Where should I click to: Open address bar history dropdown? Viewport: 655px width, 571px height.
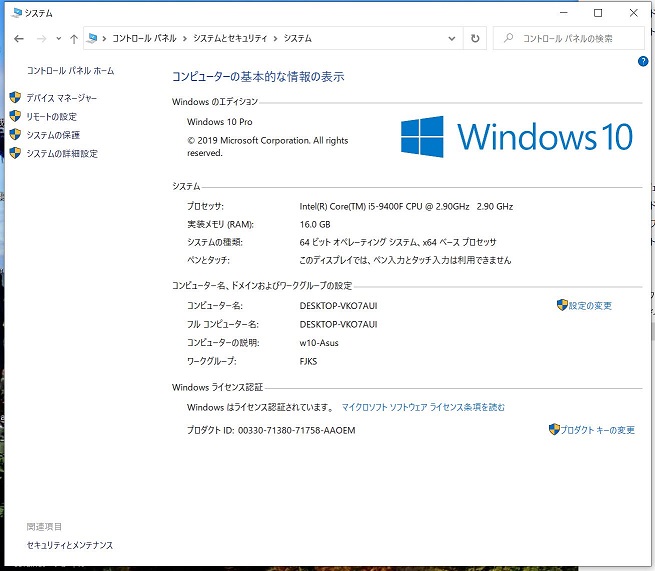point(452,38)
